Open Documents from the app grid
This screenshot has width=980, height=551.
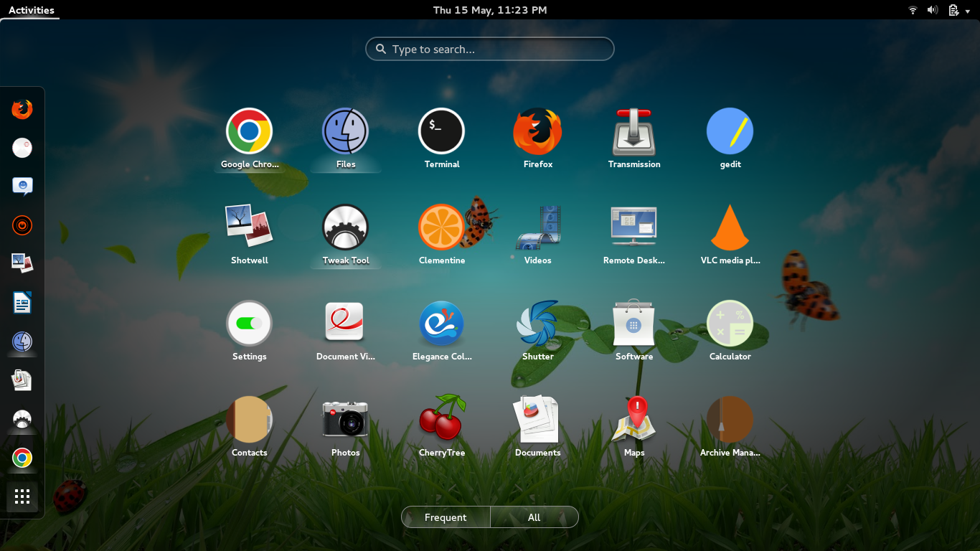(537, 428)
